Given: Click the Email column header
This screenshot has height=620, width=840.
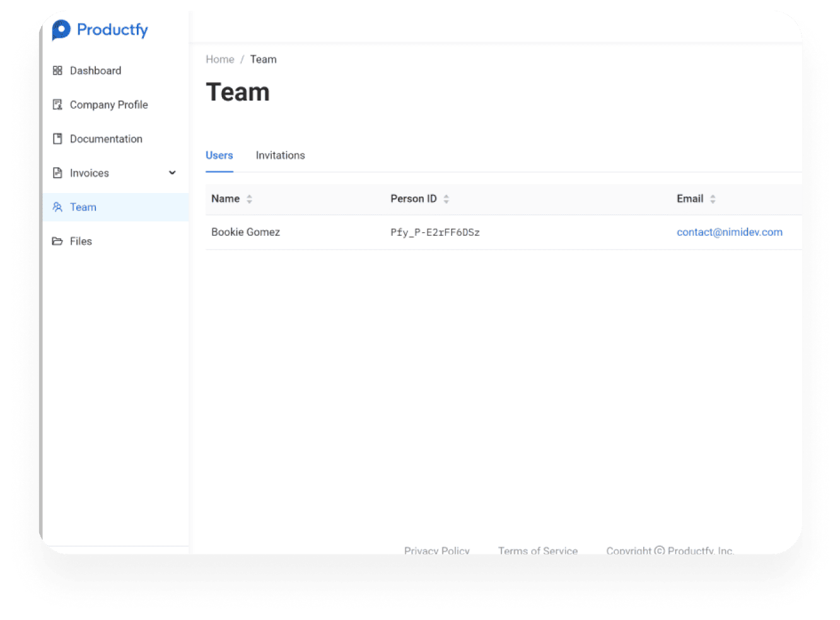Looking at the screenshot, I should 690,199.
